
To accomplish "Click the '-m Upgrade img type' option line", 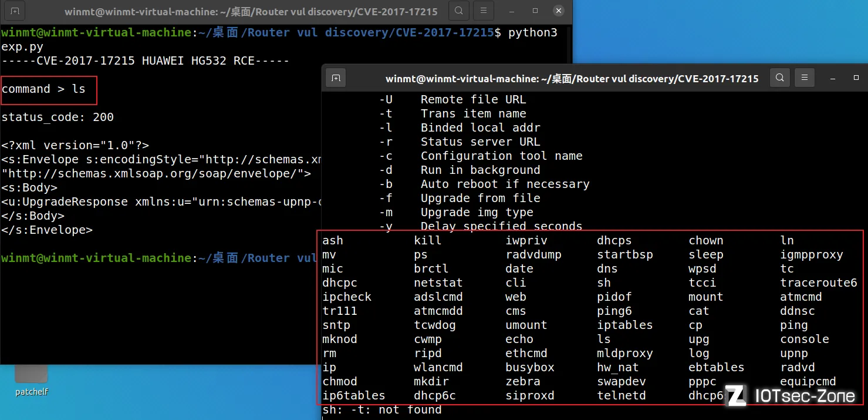I will [456, 213].
